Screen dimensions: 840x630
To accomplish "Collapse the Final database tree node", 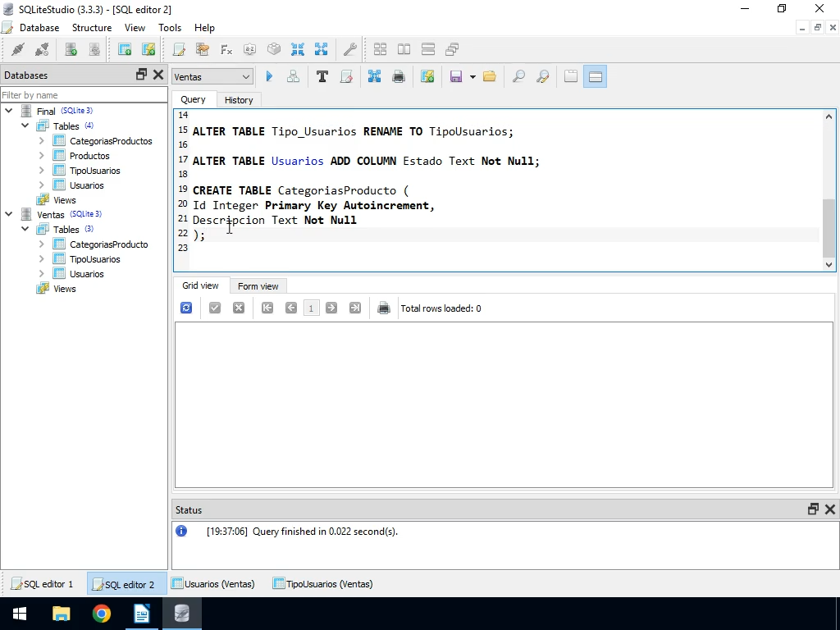I will 9,111.
